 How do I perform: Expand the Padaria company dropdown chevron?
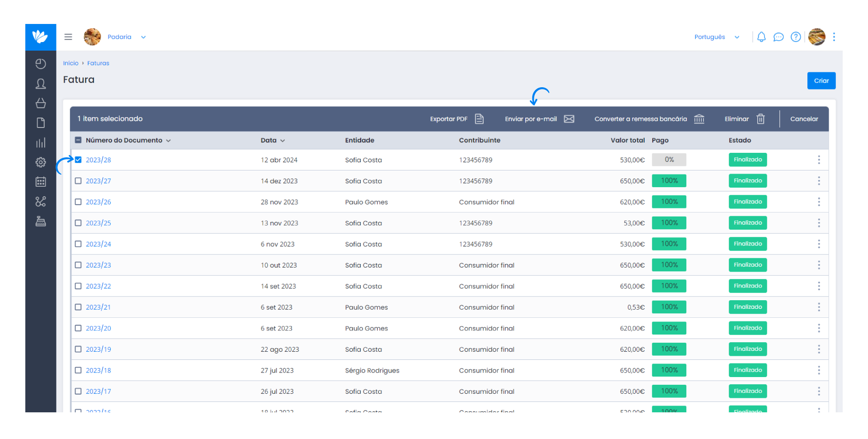pyautogui.click(x=143, y=37)
